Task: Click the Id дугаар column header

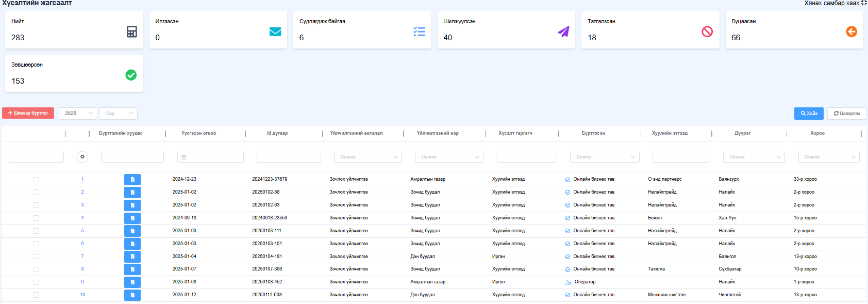Action: 277,133
